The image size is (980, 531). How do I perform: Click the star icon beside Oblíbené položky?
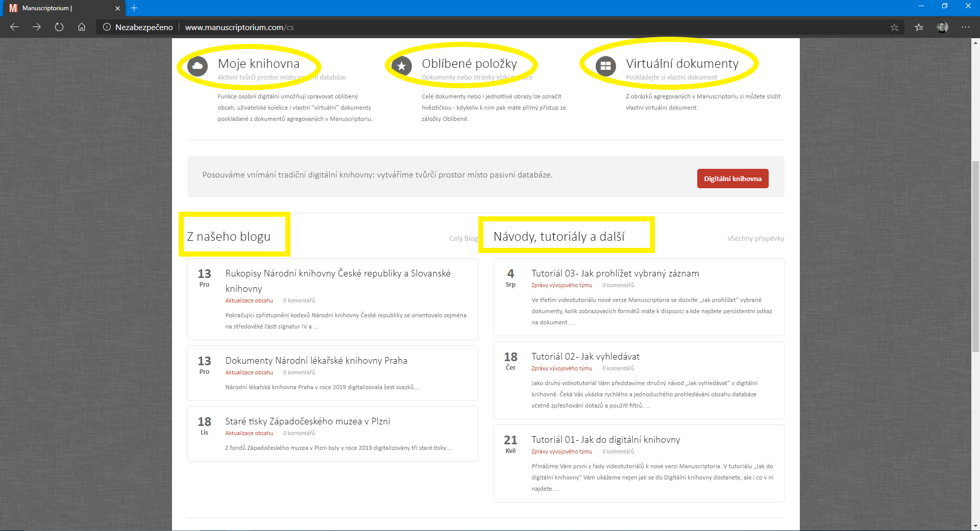point(402,66)
